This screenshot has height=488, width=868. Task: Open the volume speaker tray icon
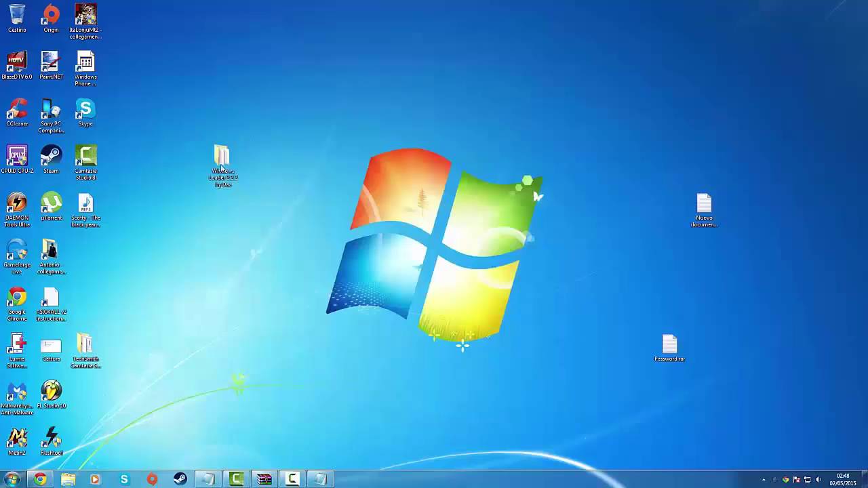818,480
